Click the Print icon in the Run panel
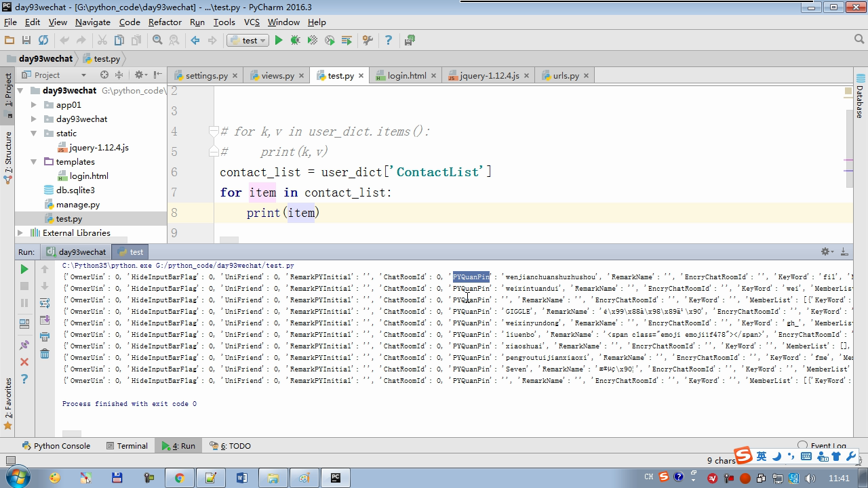This screenshot has height=488, width=868. pos(45,337)
